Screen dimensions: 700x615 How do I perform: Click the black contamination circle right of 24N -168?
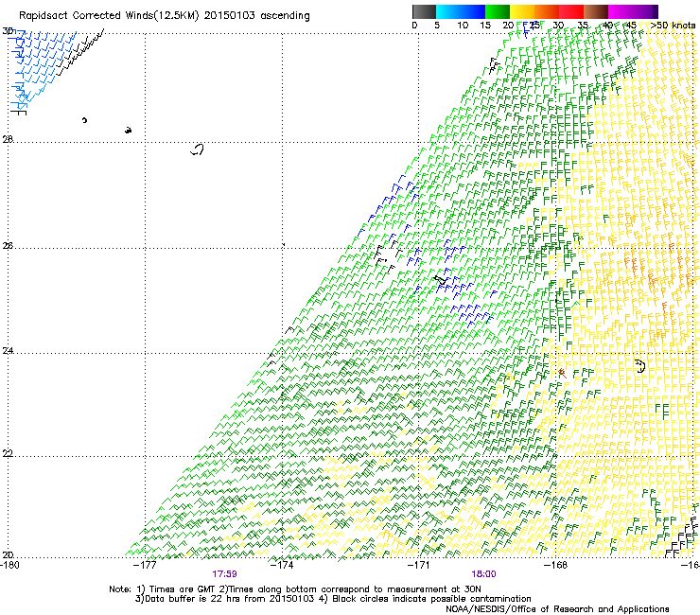[640, 366]
